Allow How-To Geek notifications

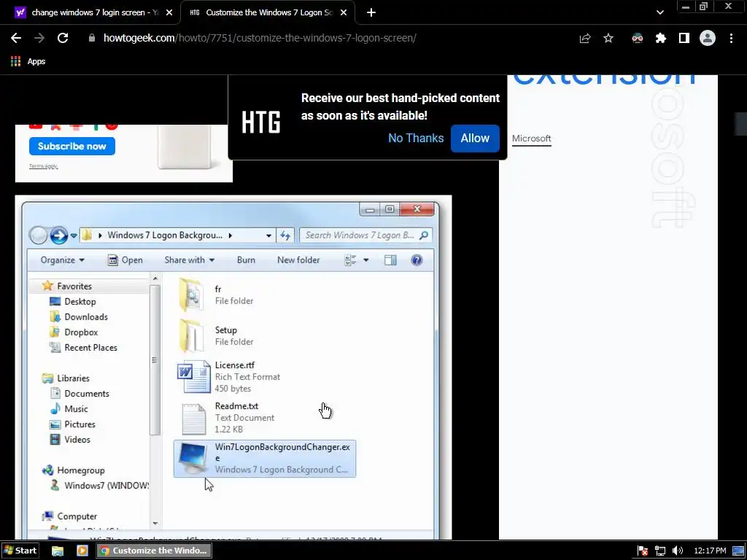coord(475,138)
